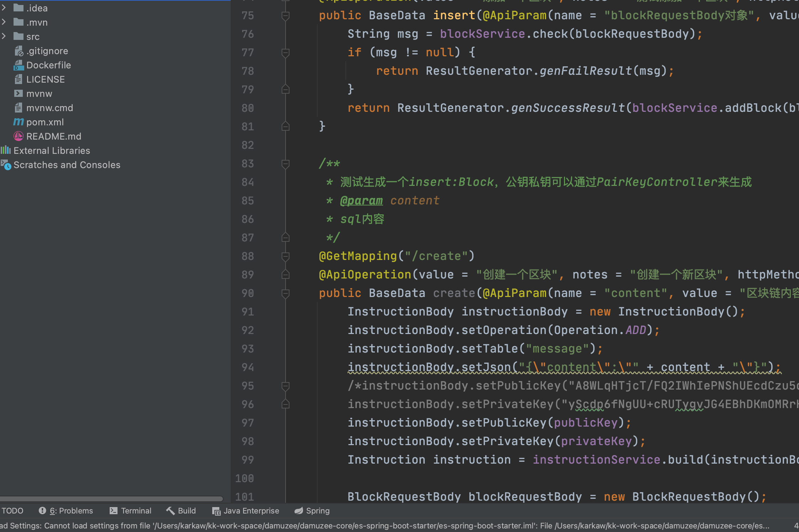
Task: Expand the .idea folder chevron
Action: click(4, 7)
